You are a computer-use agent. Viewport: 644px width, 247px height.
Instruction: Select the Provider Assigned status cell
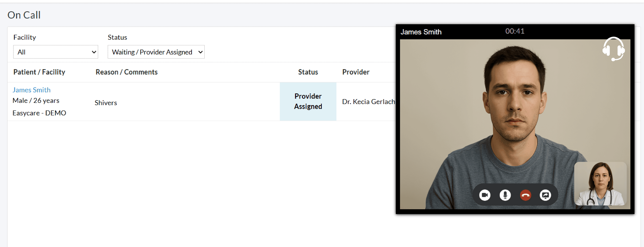point(308,101)
